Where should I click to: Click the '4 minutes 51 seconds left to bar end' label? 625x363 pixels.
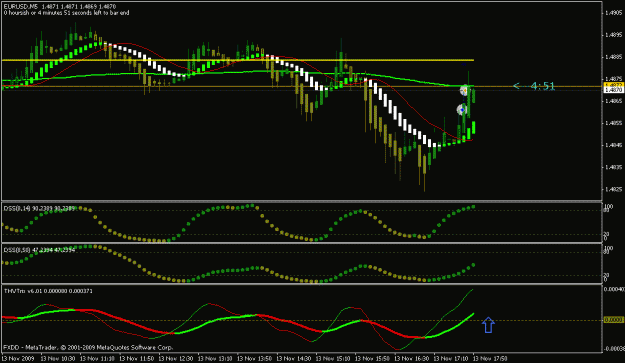(84, 13)
